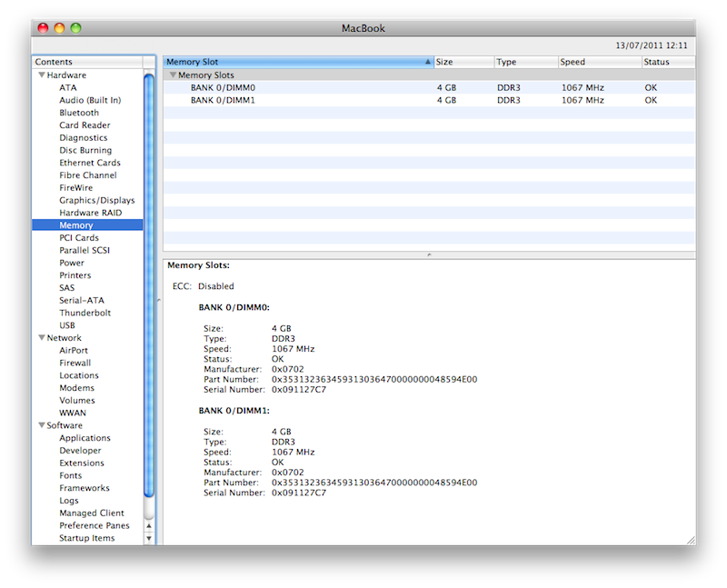
Task: Select Logs in the sidebar
Action: click(x=69, y=501)
